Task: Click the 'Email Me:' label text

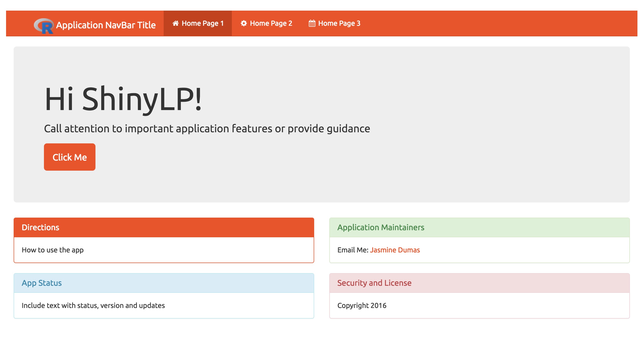Action: tap(353, 250)
